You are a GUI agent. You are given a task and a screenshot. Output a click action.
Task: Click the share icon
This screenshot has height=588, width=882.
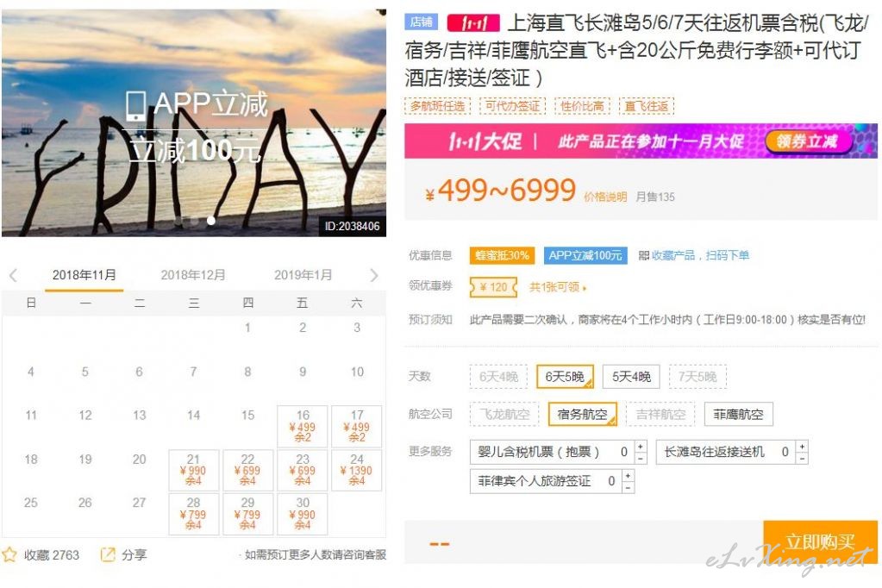(108, 554)
